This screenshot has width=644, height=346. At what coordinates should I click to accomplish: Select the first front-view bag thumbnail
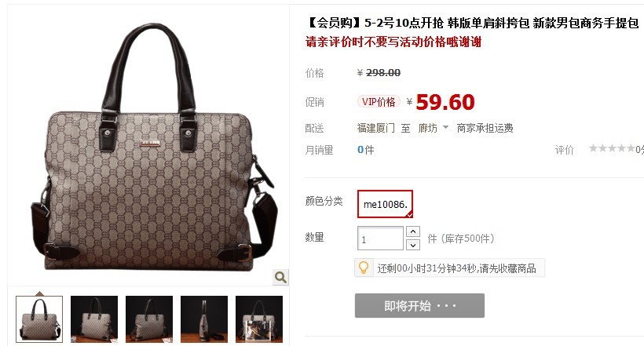[x=39, y=319]
